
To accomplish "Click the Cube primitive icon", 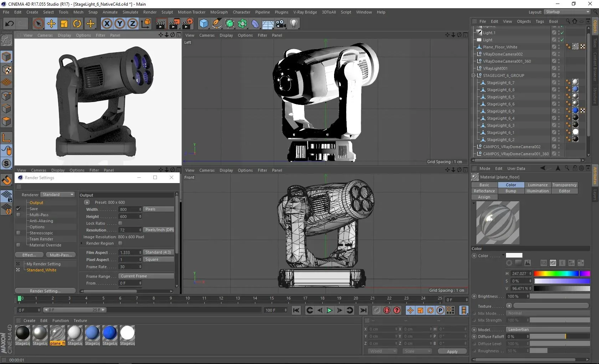I will point(204,24).
